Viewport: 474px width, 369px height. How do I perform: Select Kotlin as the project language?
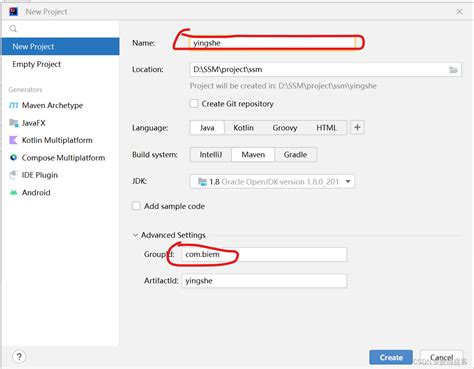click(243, 128)
